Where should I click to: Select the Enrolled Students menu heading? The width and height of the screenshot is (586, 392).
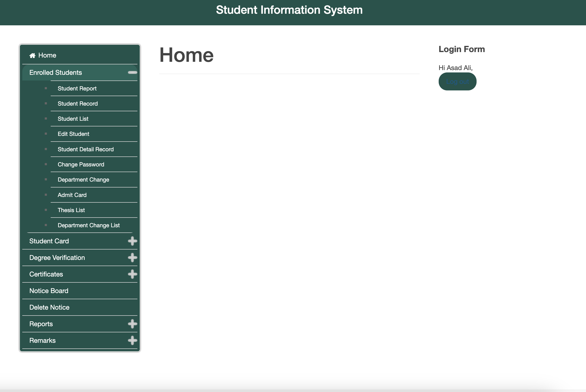click(80, 72)
